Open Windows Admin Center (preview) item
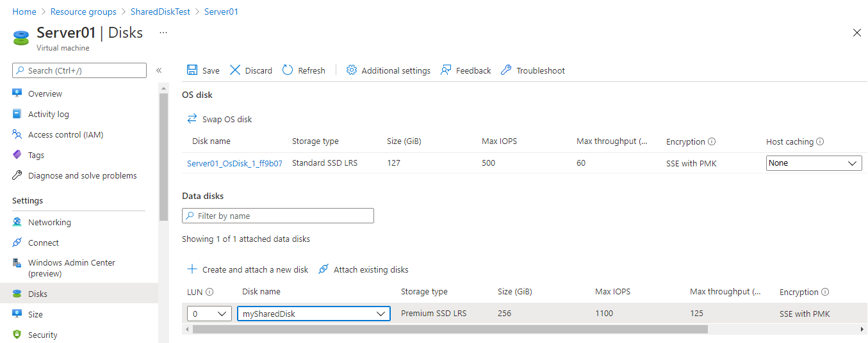The height and width of the screenshot is (343, 868). coord(72,268)
